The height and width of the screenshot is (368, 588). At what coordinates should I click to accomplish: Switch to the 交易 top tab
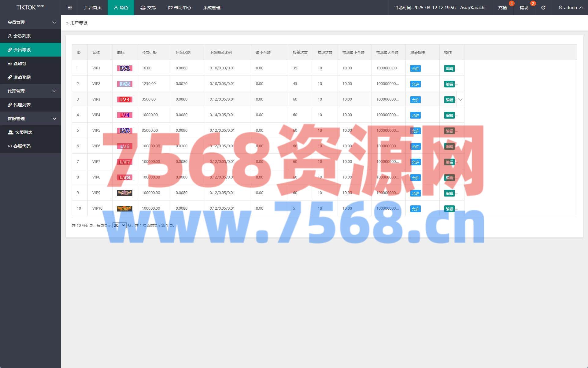click(x=148, y=8)
